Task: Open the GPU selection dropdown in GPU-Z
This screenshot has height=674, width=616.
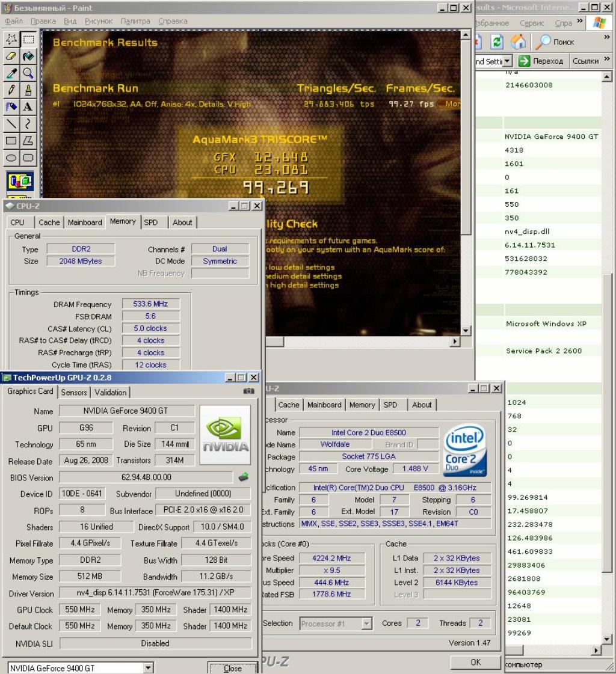Action: 147,667
